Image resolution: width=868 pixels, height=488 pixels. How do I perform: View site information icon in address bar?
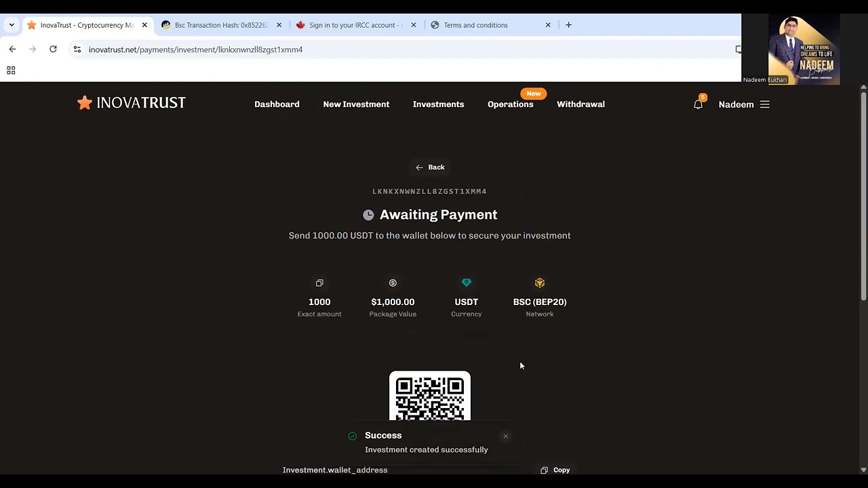77,49
